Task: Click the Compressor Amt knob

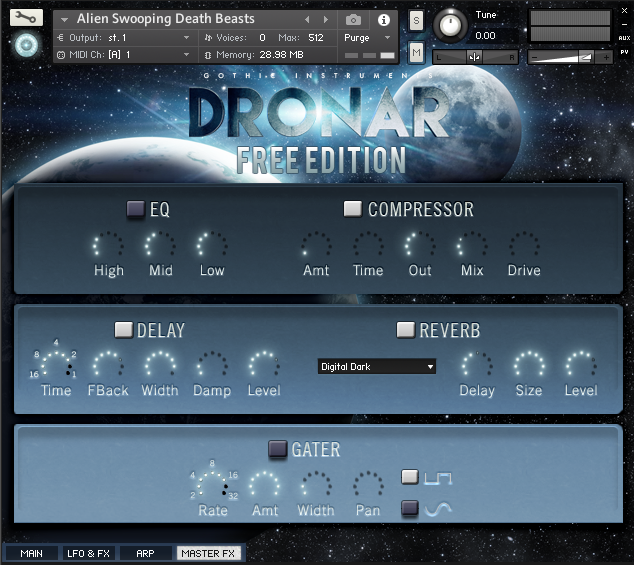Action: point(316,245)
